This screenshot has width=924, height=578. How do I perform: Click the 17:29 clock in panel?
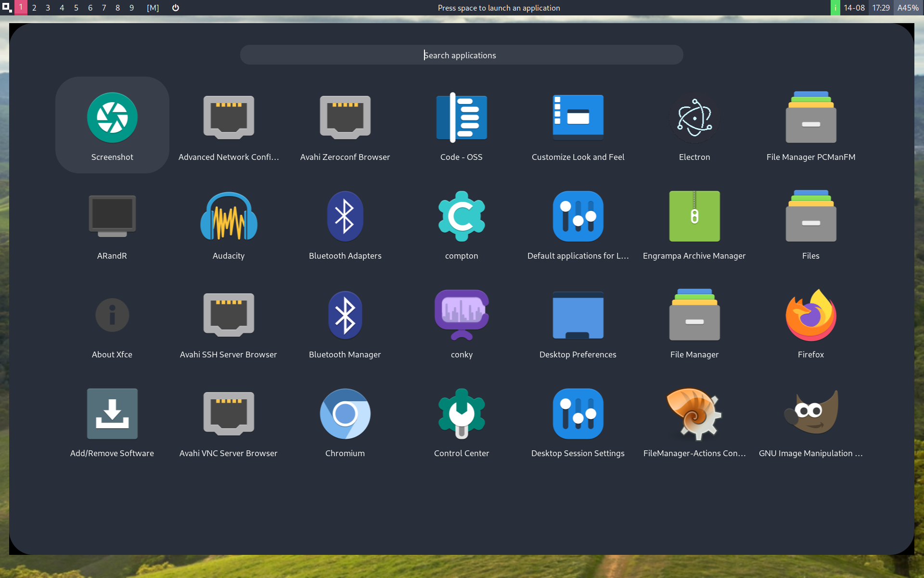tap(881, 8)
